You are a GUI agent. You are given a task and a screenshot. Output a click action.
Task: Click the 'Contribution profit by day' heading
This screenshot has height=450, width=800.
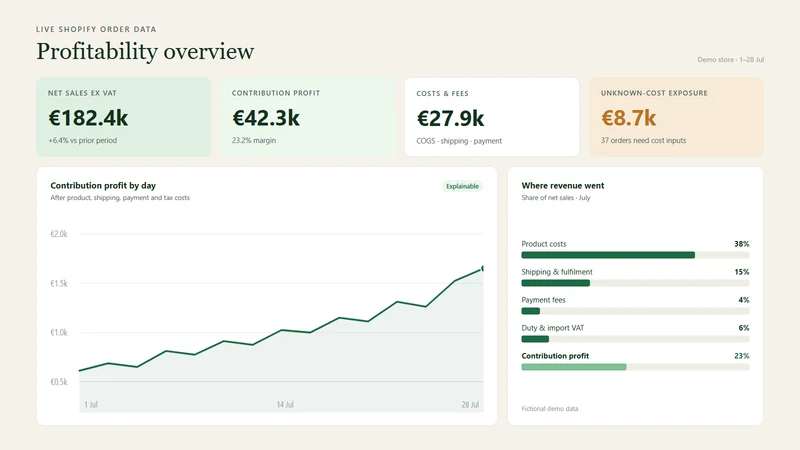click(x=103, y=186)
